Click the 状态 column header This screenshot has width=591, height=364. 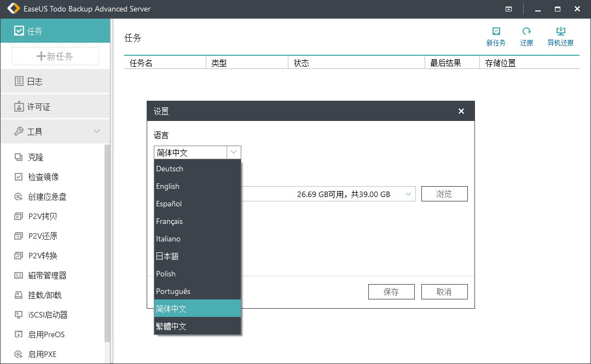tap(356, 63)
